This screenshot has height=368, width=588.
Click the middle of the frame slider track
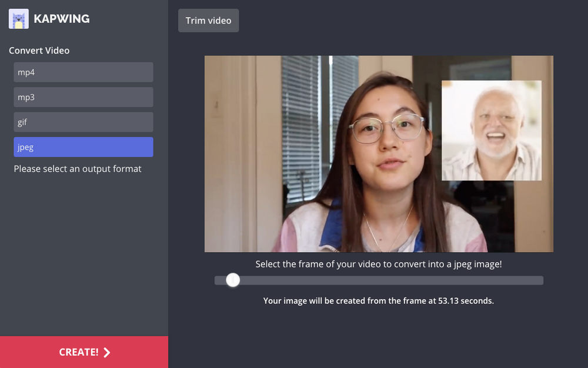(x=379, y=280)
